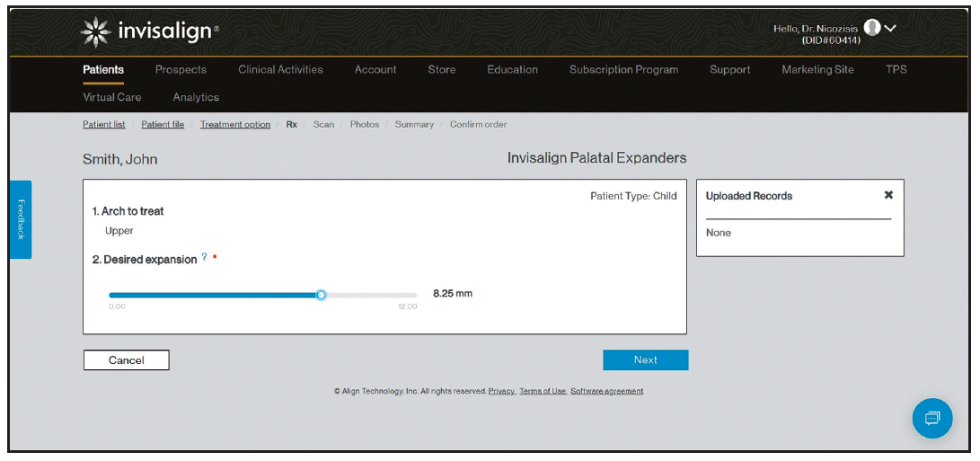Expand the account dropdown chevron
This screenshot has height=461, width=980.
(x=890, y=28)
